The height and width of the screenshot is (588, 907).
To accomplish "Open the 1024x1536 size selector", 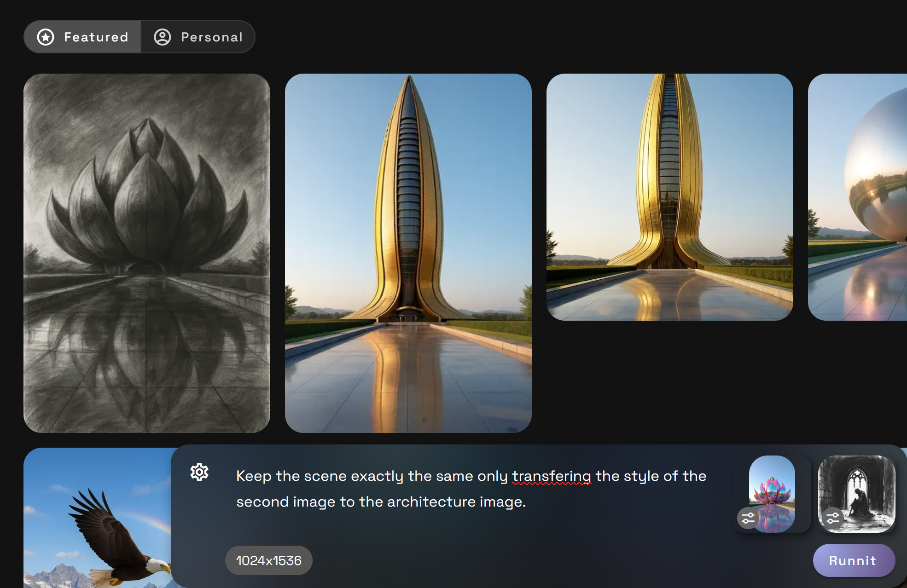I will [269, 560].
